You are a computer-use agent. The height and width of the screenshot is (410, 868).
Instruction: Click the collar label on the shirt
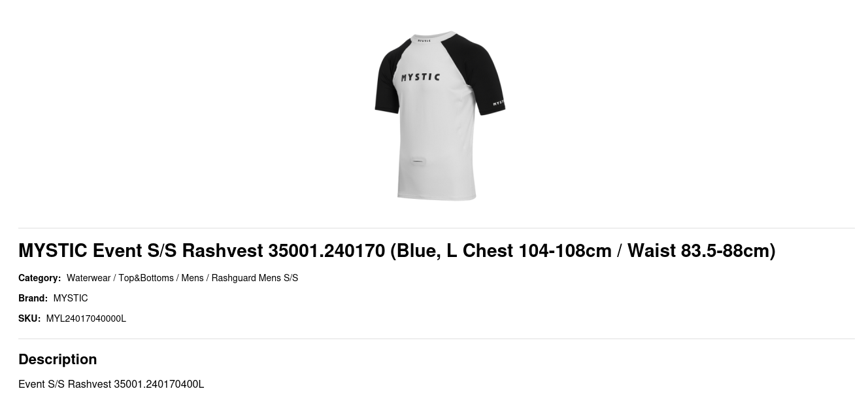(424, 41)
